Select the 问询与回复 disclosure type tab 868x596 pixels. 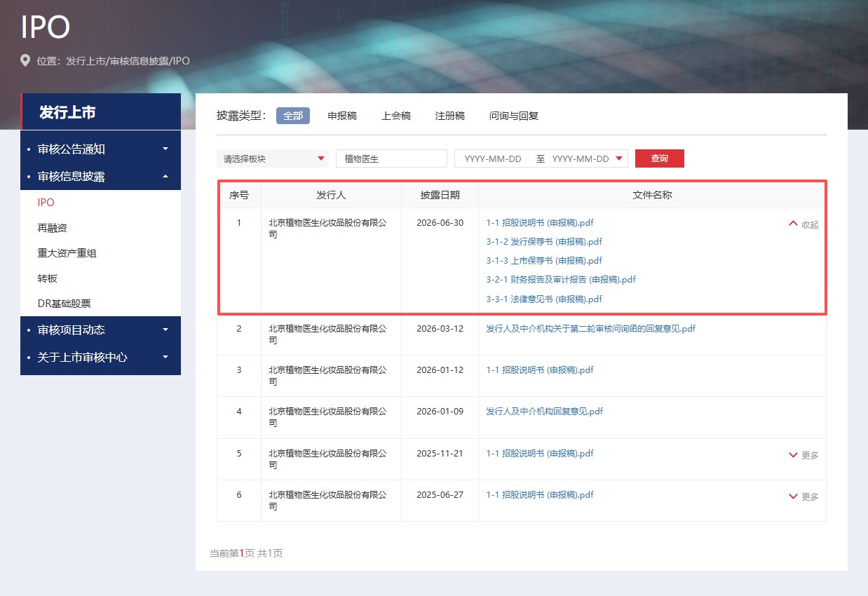click(514, 116)
